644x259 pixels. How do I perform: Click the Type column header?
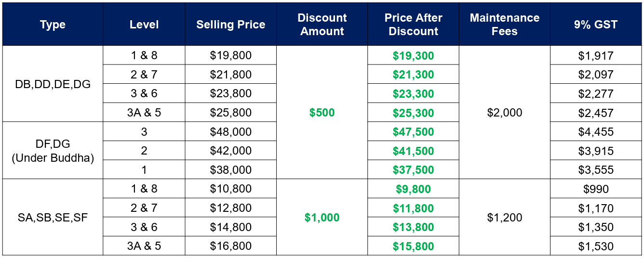[x=53, y=24]
